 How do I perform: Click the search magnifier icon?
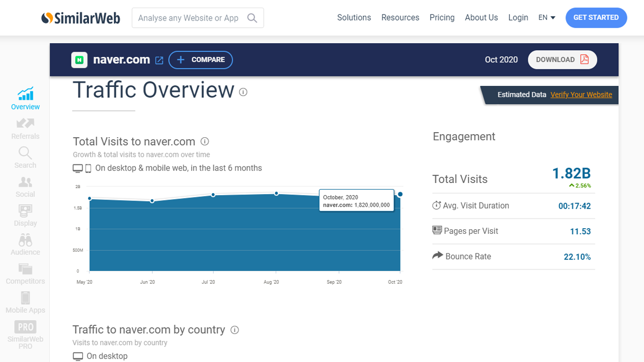(x=252, y=18)
